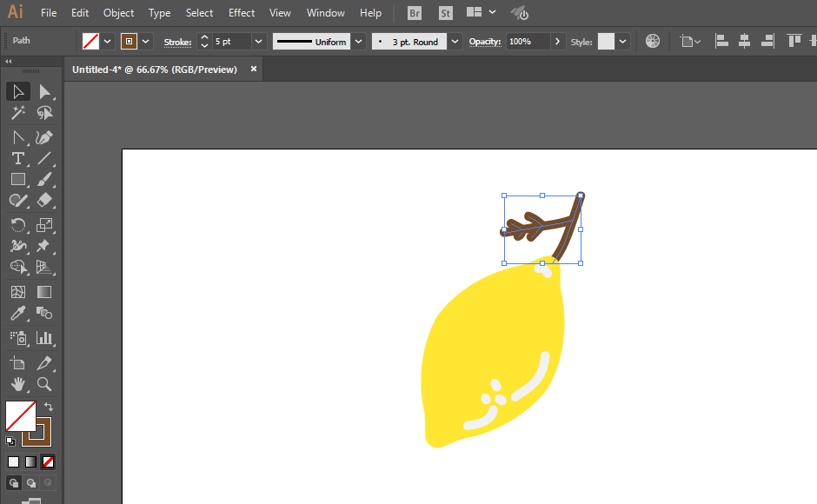Select the Shape Builder tool

[x=17, y=267]
